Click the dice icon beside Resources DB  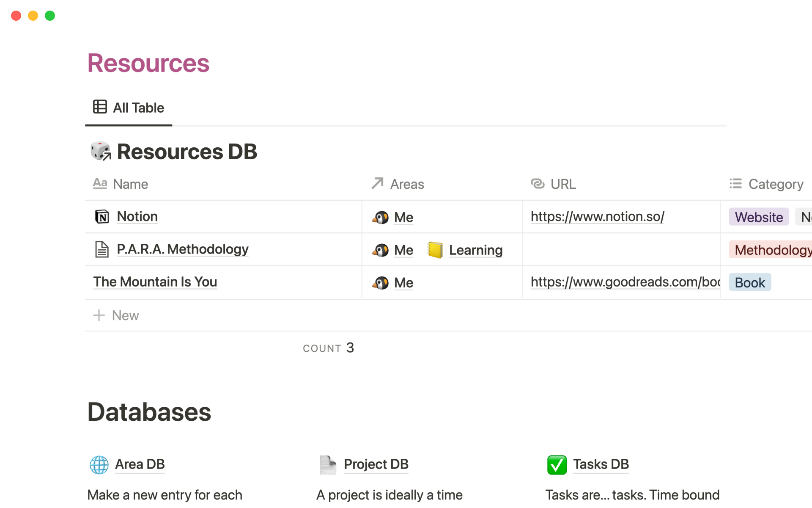(x=101, y=152)
